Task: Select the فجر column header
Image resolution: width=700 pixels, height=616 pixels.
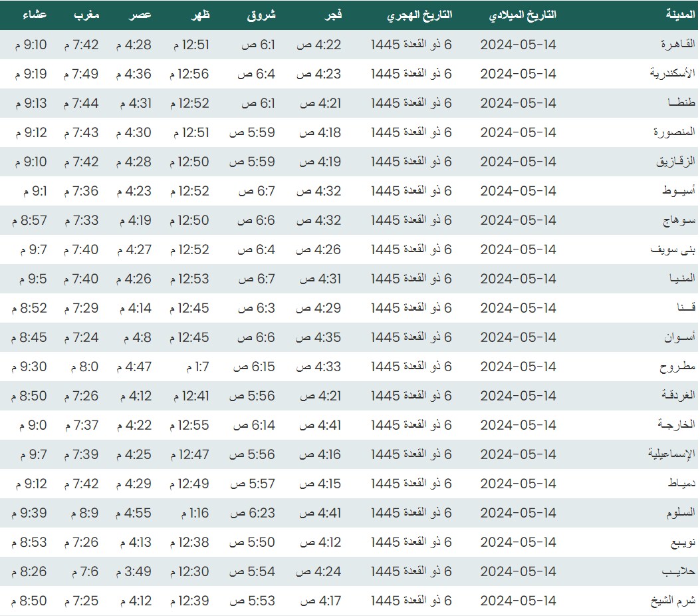Action: [x=332, y=15]
